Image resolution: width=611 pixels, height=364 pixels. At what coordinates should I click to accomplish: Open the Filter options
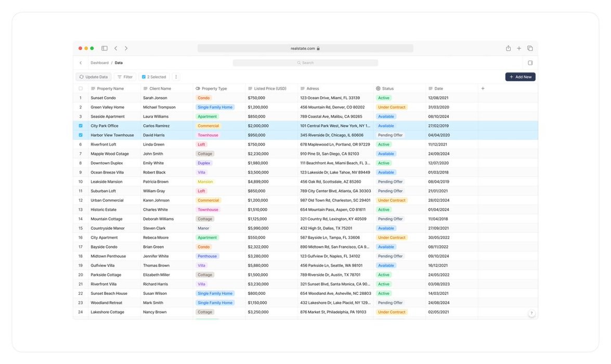pyautogui.click(x=125, y=77)
